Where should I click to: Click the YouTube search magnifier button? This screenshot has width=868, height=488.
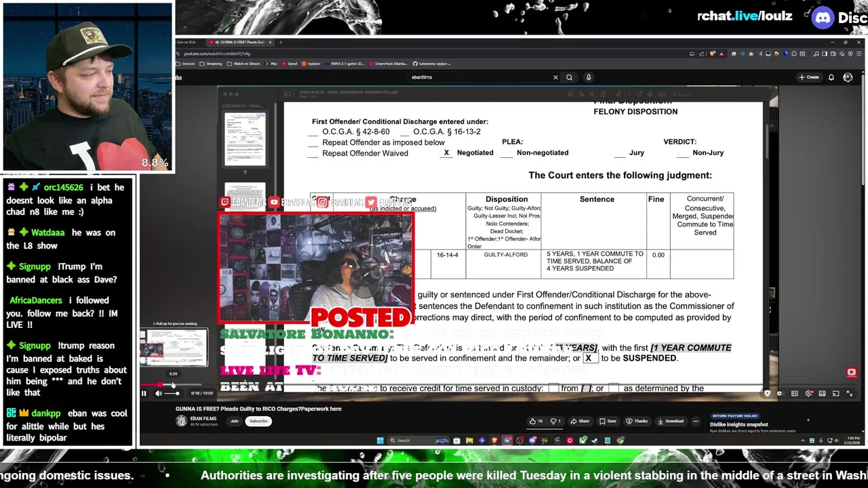[x=570, y=77]
